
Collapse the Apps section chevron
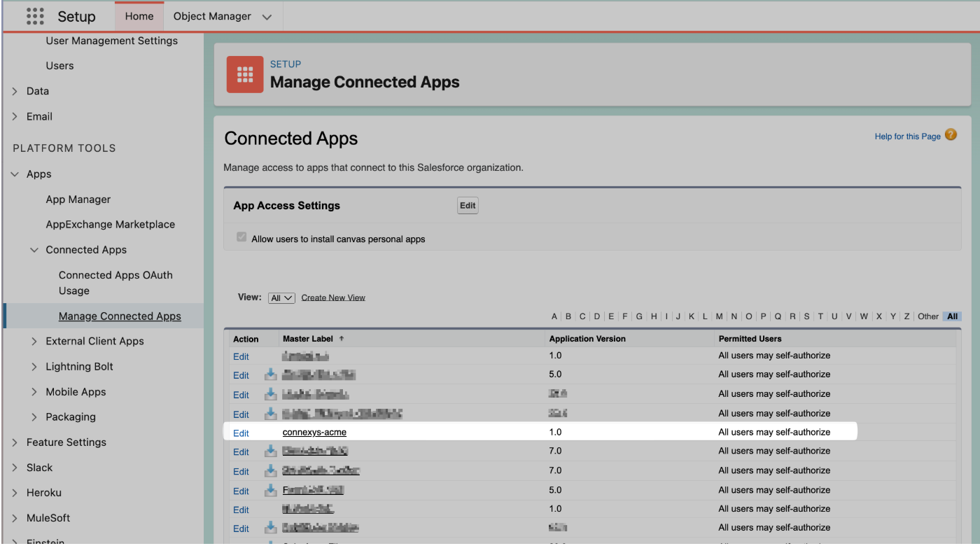click(x=15, y=174)
